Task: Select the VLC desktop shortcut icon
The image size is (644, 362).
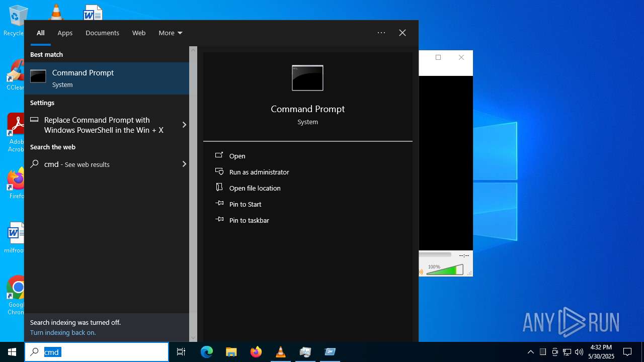Action: [x=55, y=12]
